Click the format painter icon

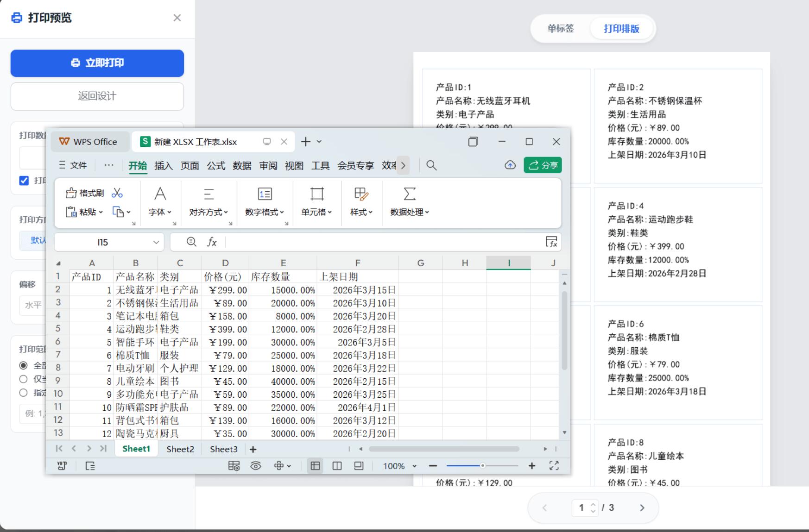(x=85, y=193)
